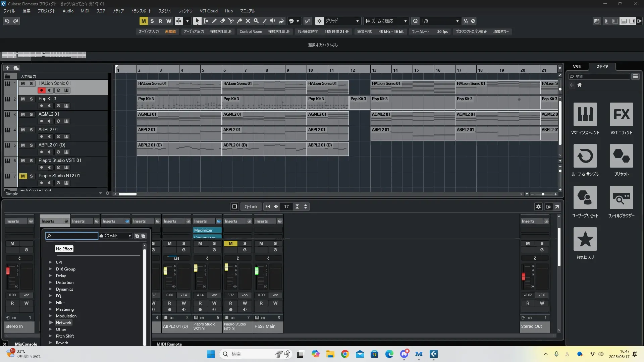Screen dimensions: 644x362
Task: Open Loops & Samples tile
Action: pos(585,156)
